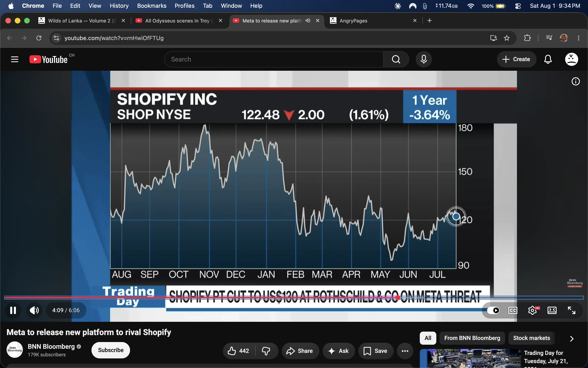Click the date and time clock
This screenshot has width=588, height=368.
555,6
